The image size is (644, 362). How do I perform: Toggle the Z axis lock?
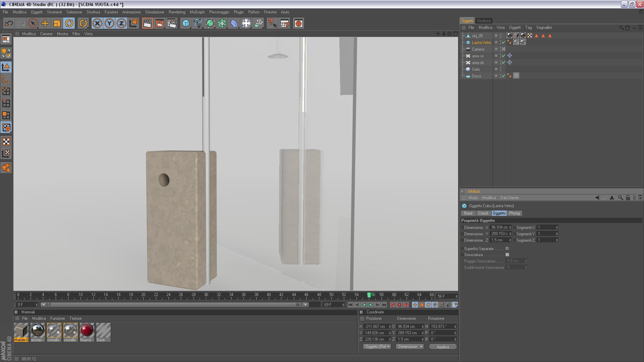[121, 23]
